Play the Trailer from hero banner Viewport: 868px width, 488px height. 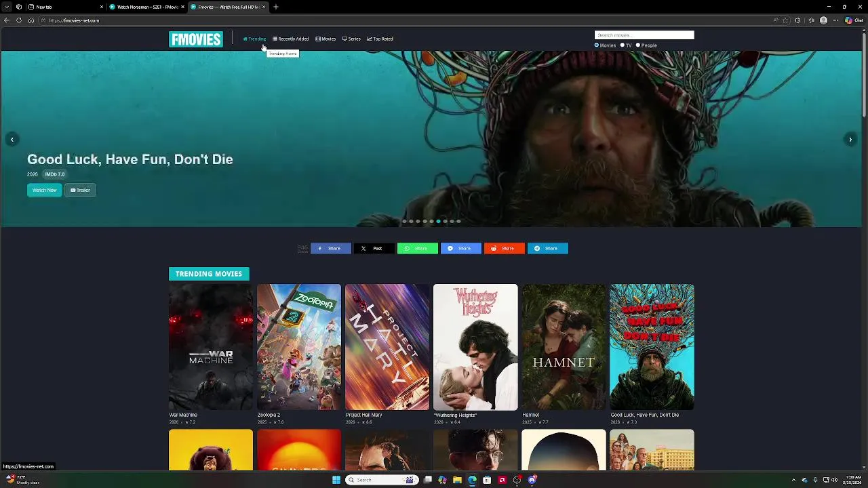[80, 190]
